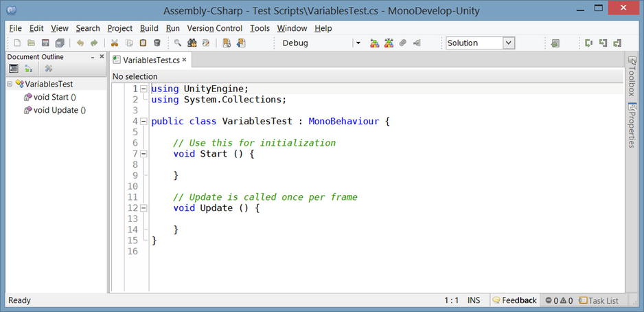Click the INS insert mode indicator
Screen dimensions: 644x312
click(x=474, y=300)
